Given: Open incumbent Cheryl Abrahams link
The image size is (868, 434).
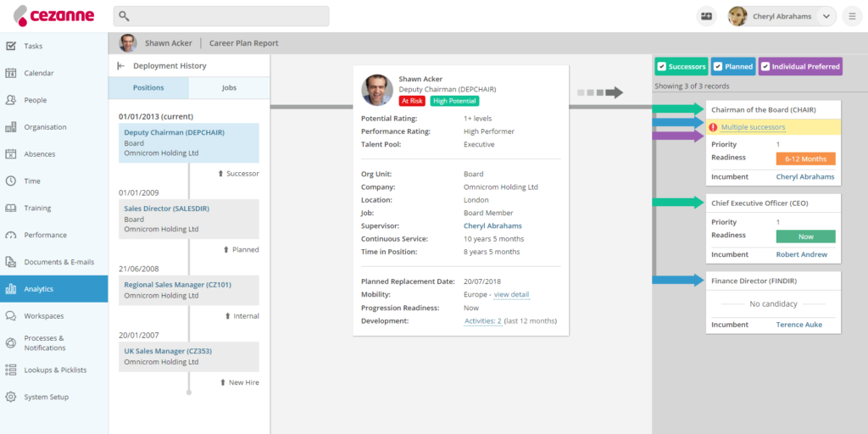Looking at the screenshot, I should pos(805,177).
